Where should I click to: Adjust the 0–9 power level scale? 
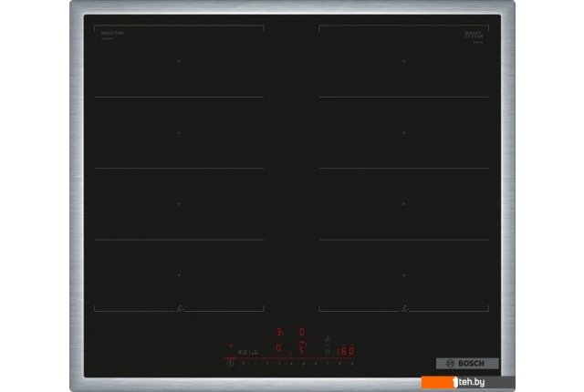pyautogui.click(x=292, y=363)
